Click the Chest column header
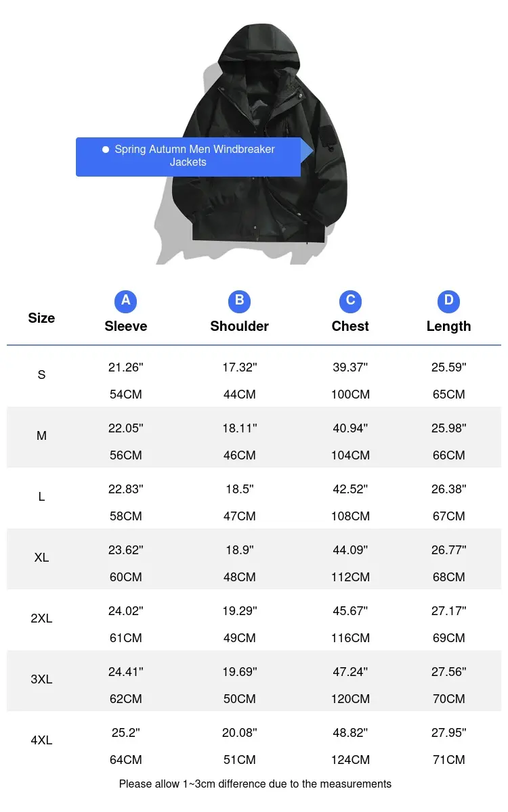Viewport: 508px width, 812px height. pyautogui.click(x=350, y=326)
